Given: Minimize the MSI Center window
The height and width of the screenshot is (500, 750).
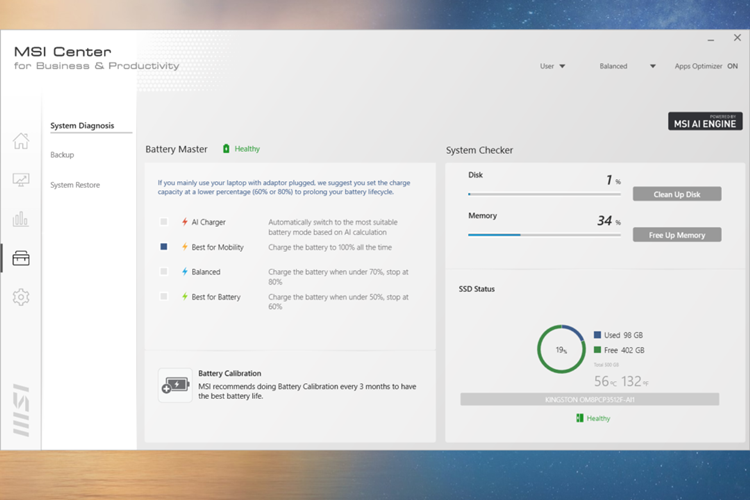Looking at the screenshot, I should pos(711,40).
